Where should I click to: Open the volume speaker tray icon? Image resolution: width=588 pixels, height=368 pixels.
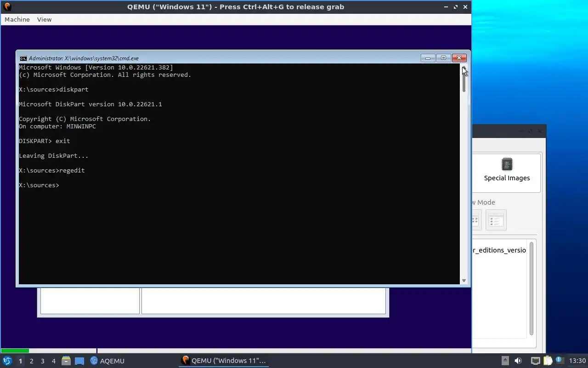coord(518,361)
